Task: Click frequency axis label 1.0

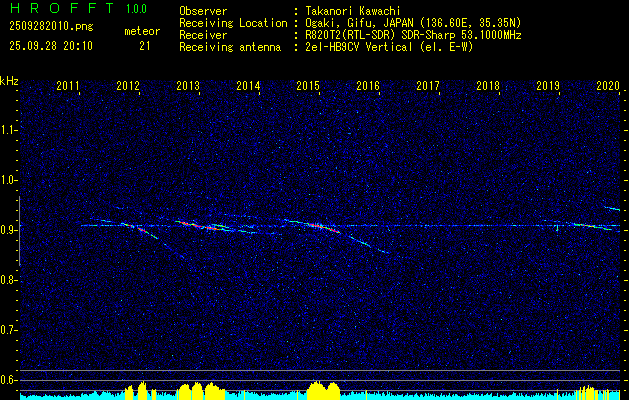Action: [8, 180]
